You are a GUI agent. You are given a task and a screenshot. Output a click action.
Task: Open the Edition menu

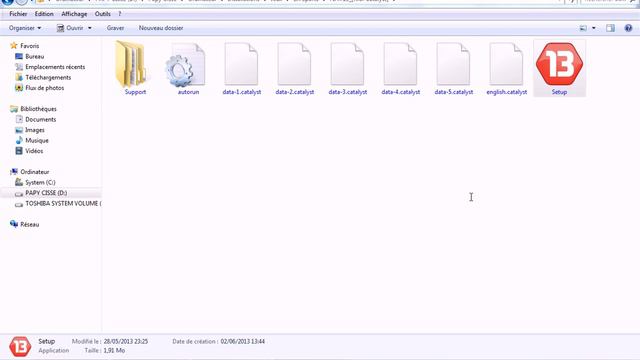coord(44,14)
